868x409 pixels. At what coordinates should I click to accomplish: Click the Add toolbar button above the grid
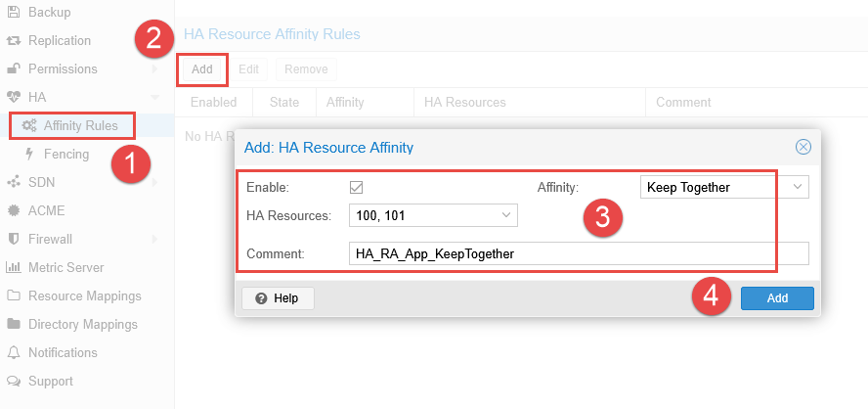[202, 69]
